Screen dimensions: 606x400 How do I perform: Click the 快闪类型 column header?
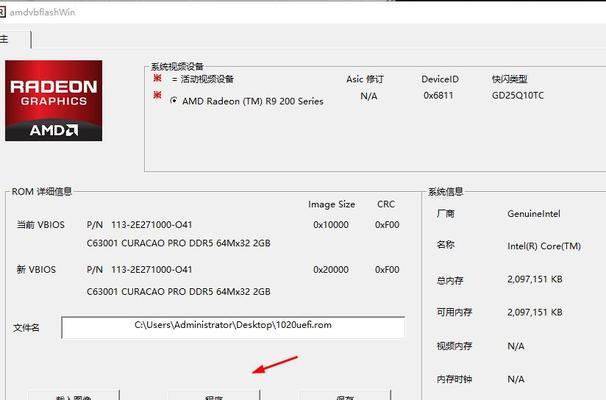[509, 79]
